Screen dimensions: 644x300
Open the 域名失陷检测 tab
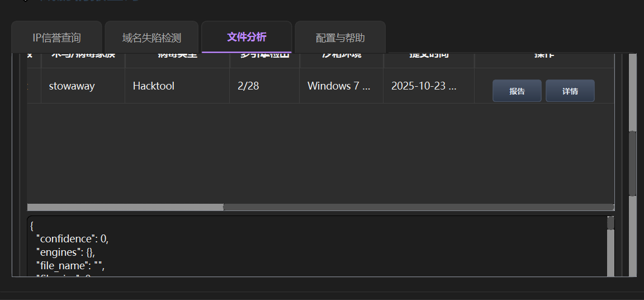[x=151, y=37]
